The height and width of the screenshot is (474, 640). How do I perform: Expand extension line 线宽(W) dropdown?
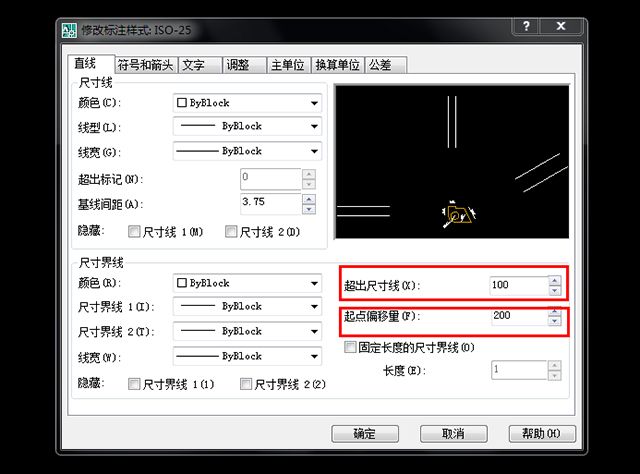247,356
